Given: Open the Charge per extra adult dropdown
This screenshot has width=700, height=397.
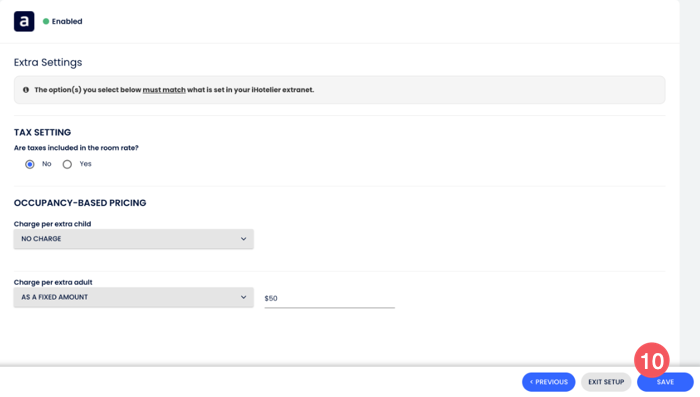Looking at the screenshot, I should (x=133, y=297).
